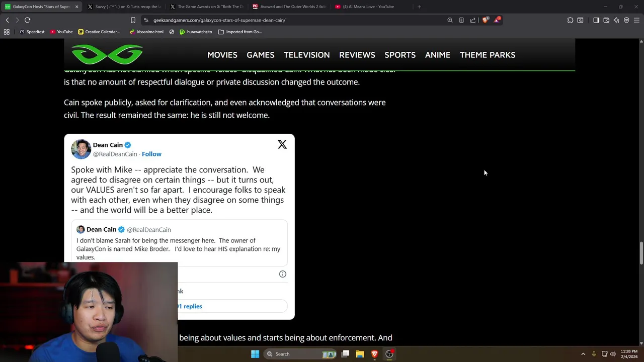
Task: Open OBS Studio from the taskbar
Action: (x=389, y=354)
